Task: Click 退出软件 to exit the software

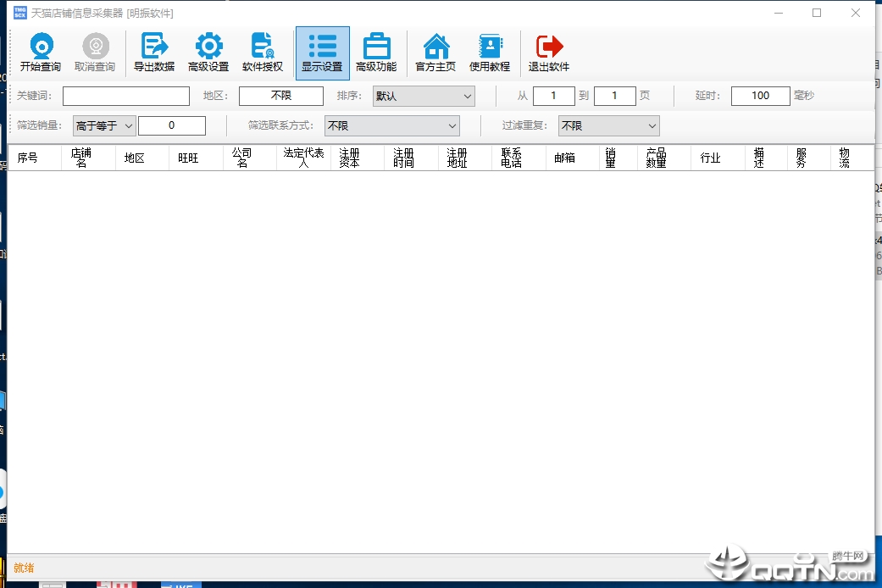Action: 549,53
